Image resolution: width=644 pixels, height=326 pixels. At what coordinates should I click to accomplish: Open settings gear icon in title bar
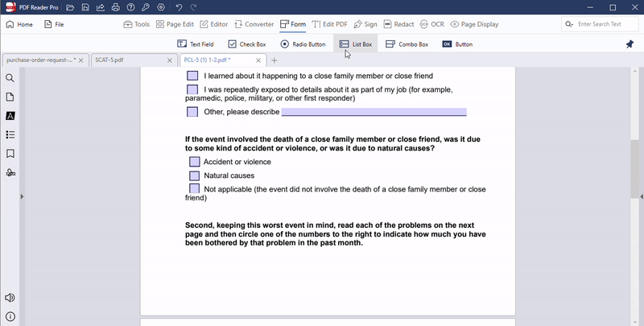click(161, 7)
